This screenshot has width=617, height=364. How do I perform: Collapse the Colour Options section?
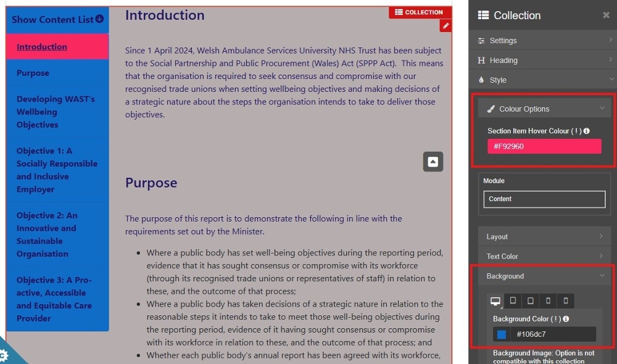[544, 109]
